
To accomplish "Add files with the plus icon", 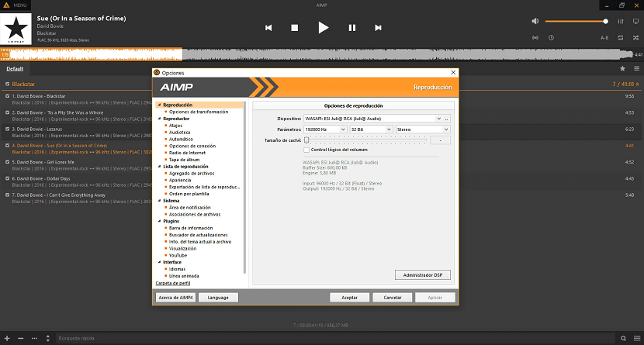I will coord(8,338).
